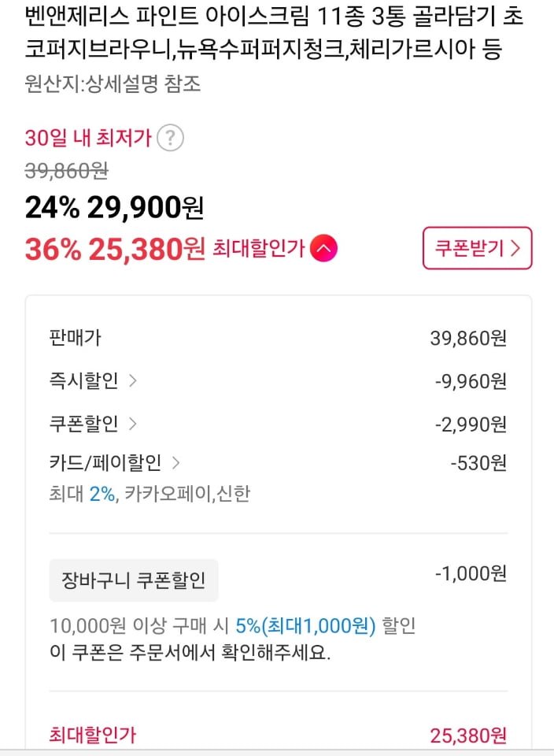Tap the question mark help icon
Screen dimensions: 554x756
[171, 139]
